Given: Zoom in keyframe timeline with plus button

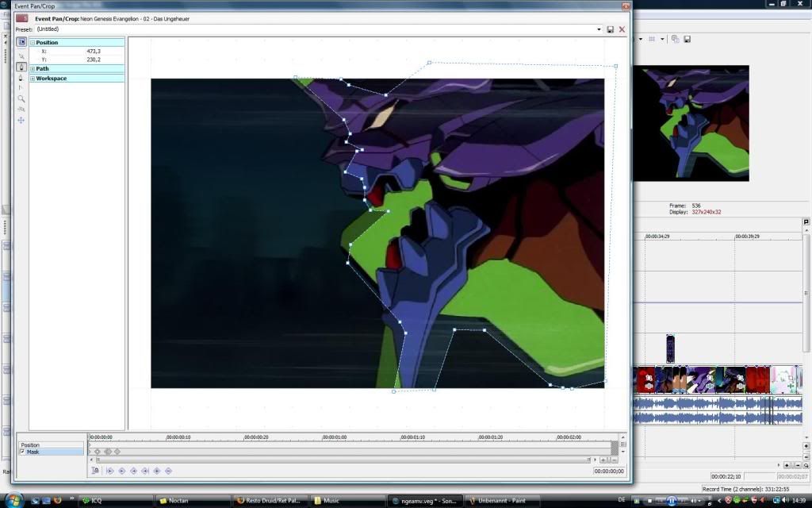Looking at the screenshot, I should pyautogui.click(x=603, y=460).
